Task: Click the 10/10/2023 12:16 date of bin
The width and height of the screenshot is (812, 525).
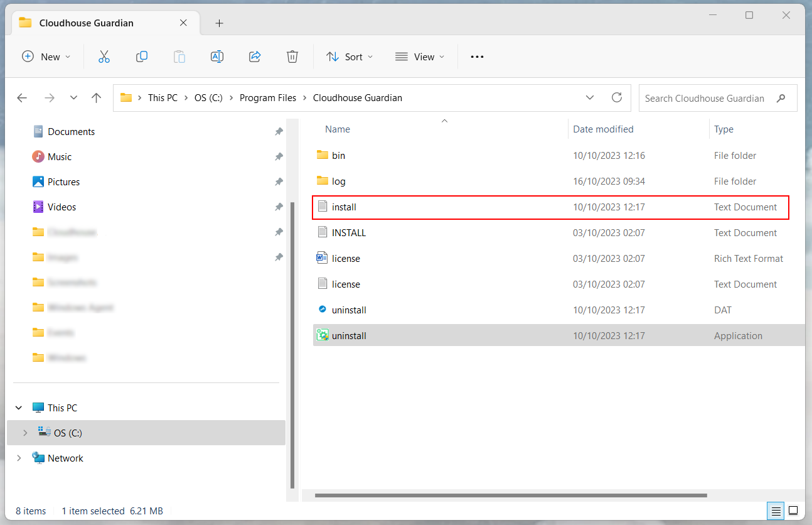Action: pyautogui.click(x=609, y=155)
